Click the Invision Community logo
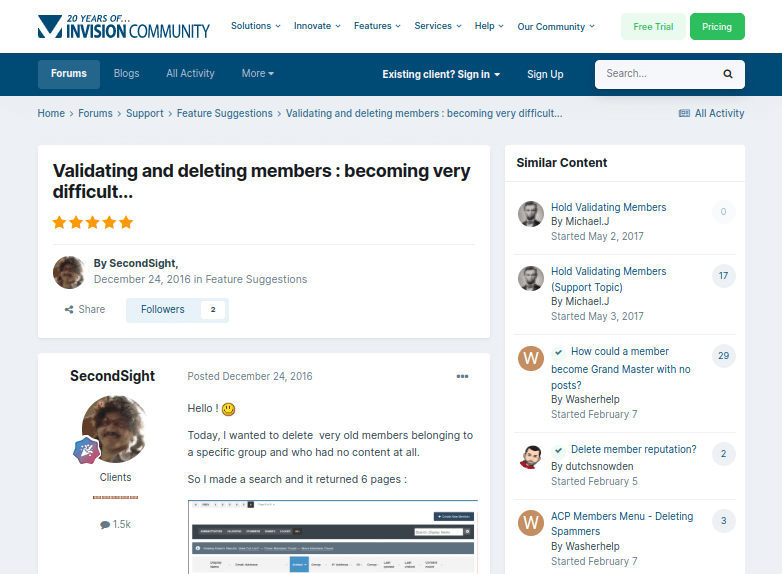Image resolution: width=782 pixels, height=574 pixels. pos(124,26)
